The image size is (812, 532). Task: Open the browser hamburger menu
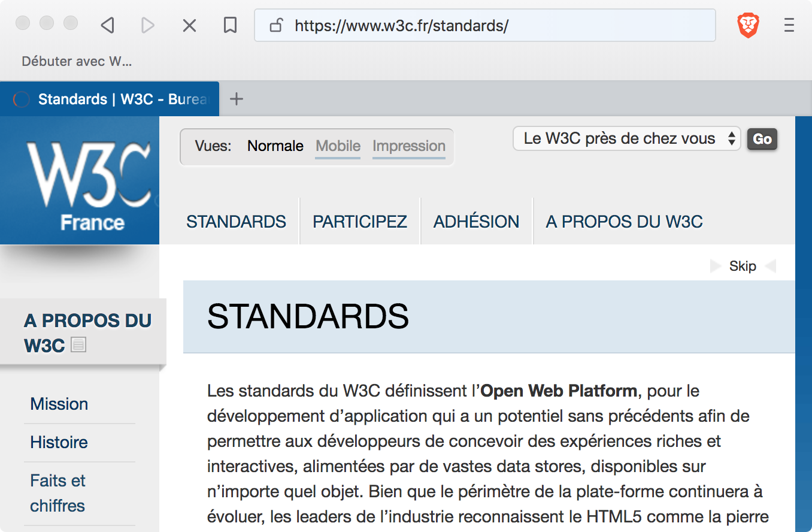(x=789, y=25)
